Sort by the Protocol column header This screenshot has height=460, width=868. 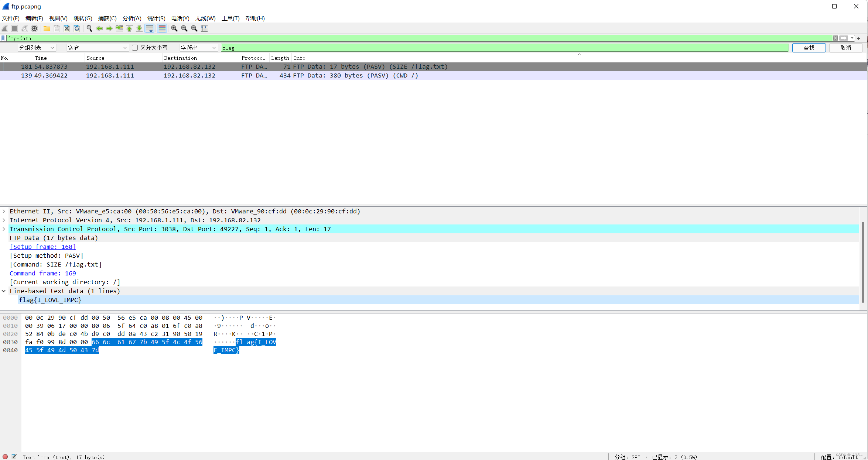(x=254, y=58)
